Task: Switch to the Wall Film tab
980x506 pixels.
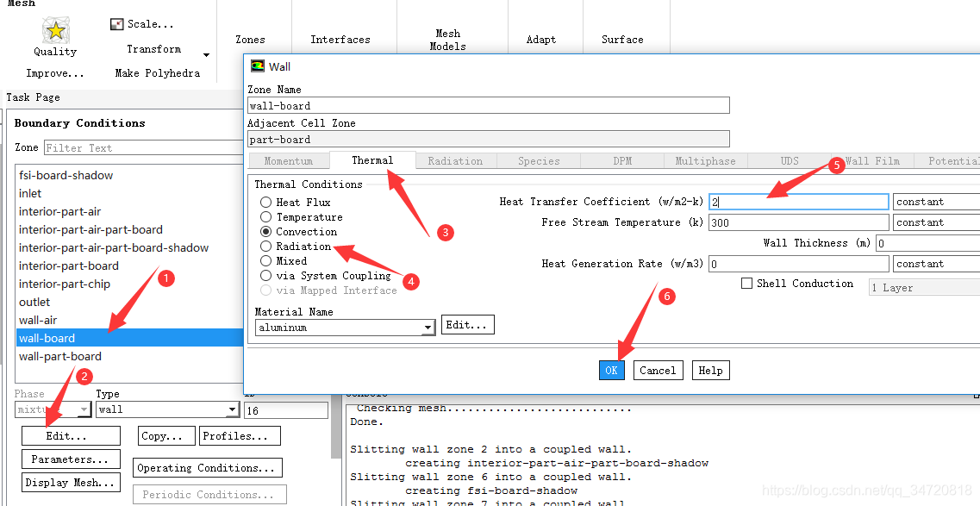Action: click(x=872, y=161)
